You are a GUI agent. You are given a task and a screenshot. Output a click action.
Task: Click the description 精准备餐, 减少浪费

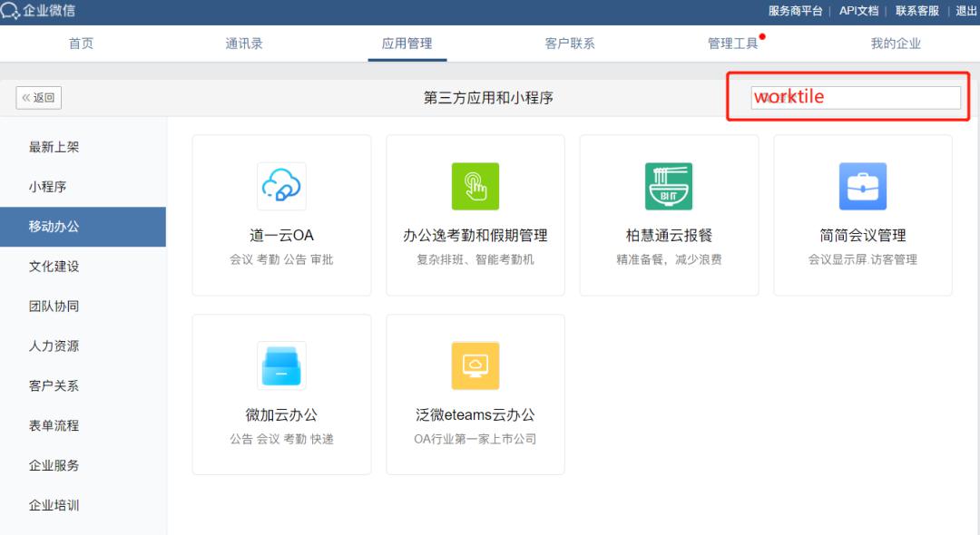(x=669, y=259)
